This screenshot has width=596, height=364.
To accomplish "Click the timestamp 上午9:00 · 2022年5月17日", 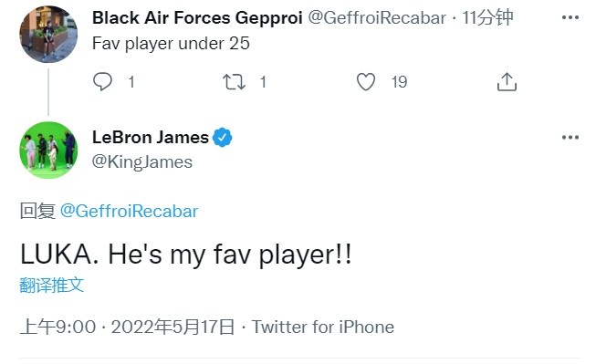I will pos(128,328).
